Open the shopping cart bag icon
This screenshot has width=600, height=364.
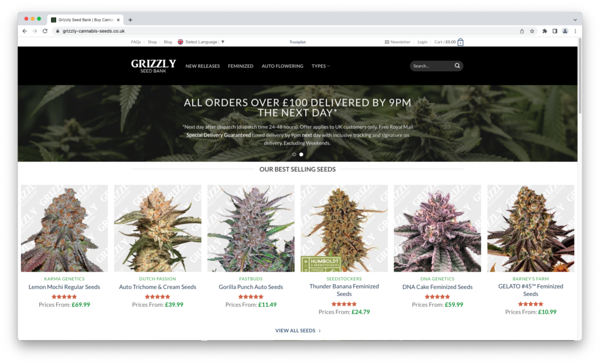tap(461, 42)
